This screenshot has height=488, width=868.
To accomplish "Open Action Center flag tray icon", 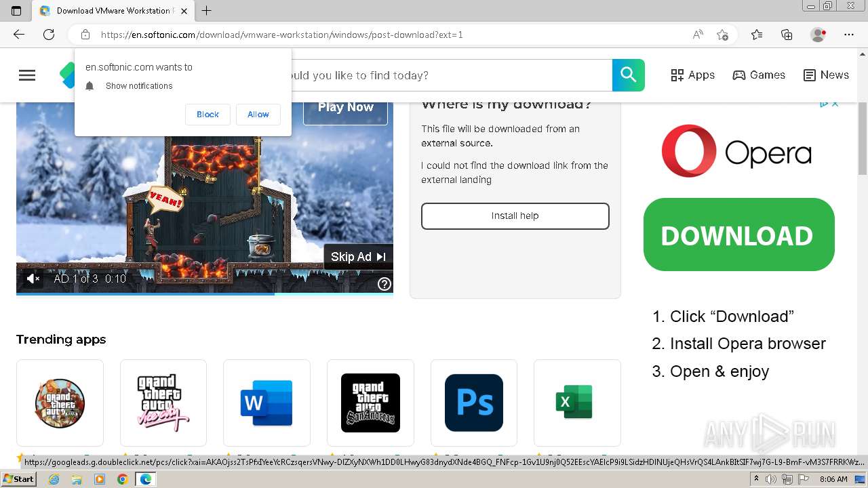I will point(804,479).
